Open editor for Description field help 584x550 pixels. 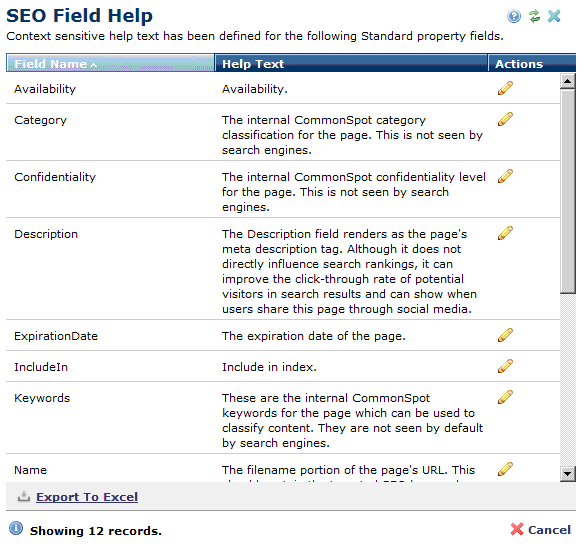505,233
